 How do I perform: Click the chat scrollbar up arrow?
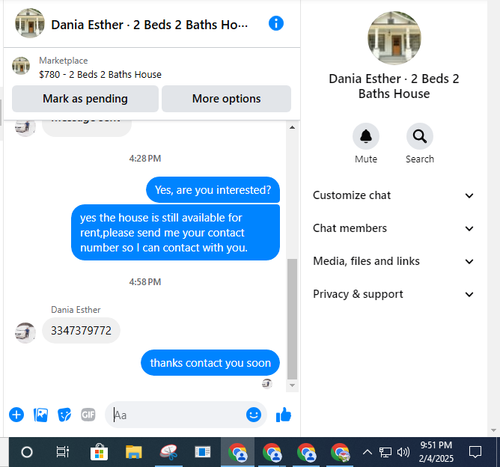(x=292, y=127)
